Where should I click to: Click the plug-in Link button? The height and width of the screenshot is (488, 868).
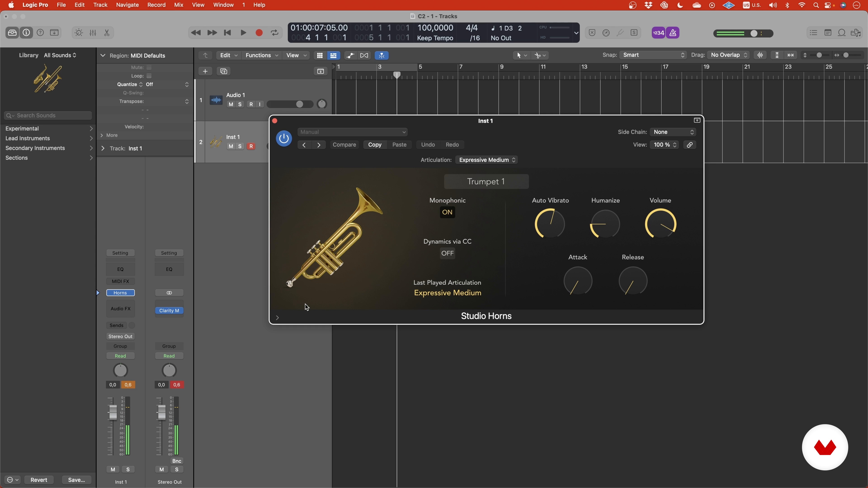click(x=690, y=145)
